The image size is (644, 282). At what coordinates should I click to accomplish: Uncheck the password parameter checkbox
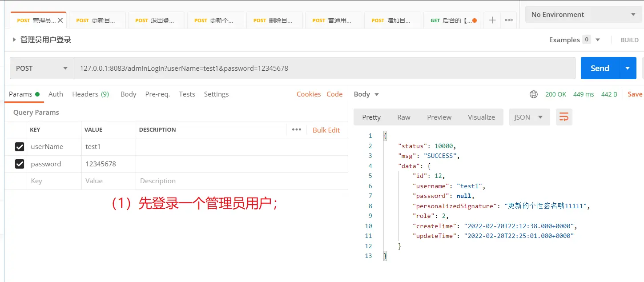[x=20, y=164]
